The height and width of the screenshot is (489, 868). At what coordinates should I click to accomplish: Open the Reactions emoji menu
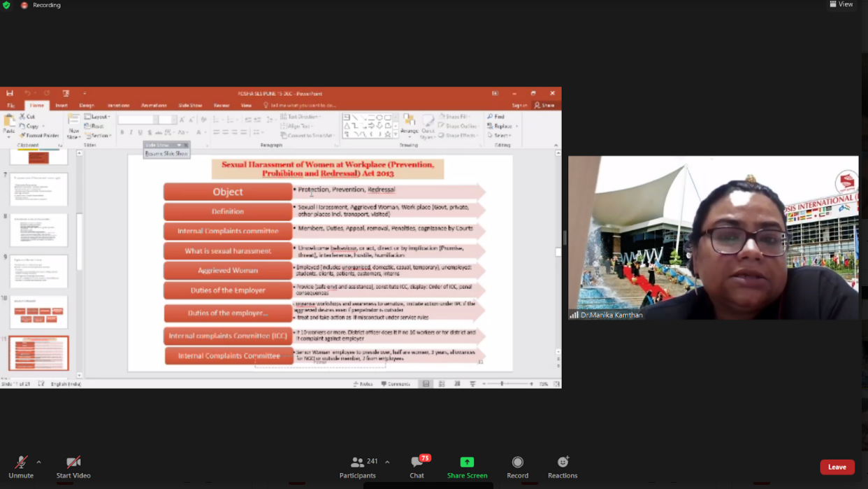(563, 467)
